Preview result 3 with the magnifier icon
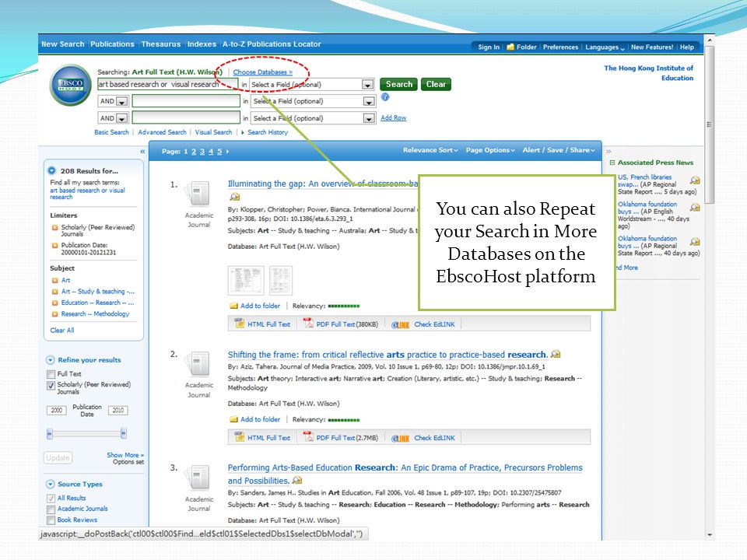The image size is (747, 560). 297,480
